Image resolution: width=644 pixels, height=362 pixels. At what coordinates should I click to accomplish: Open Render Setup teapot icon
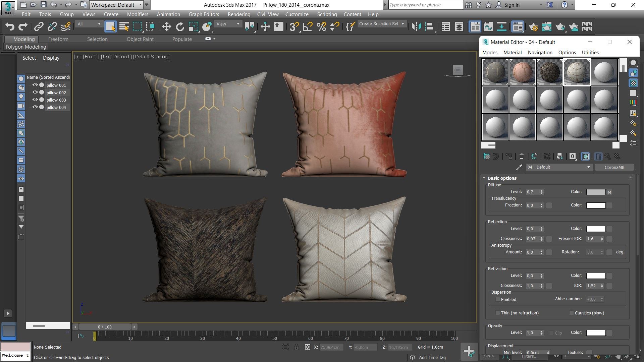point(533,26)
